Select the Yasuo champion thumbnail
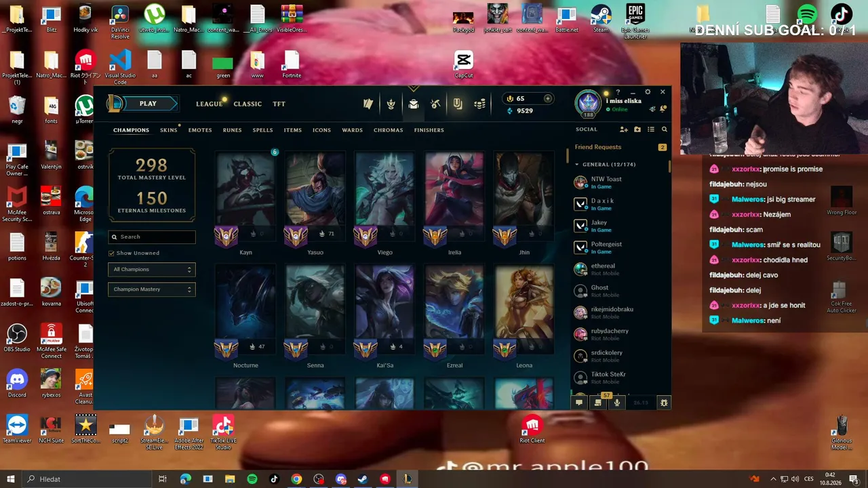 [315, 197]
